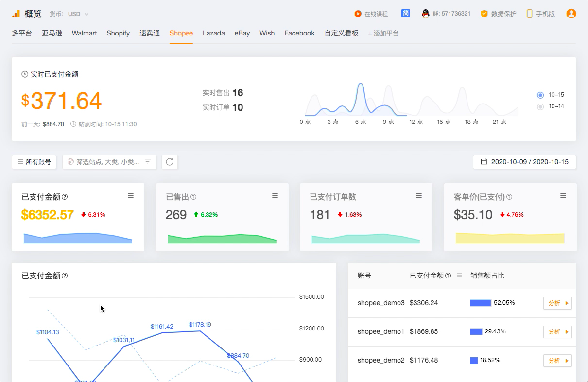Open the 手机版 mobile version icon

point(530,14)
